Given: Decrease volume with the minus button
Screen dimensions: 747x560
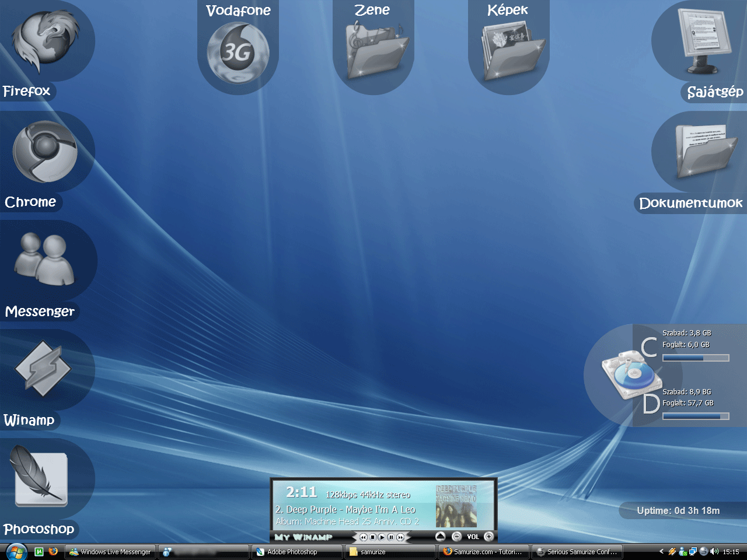Looking at the screenshot, I should [x=457, y=537].
